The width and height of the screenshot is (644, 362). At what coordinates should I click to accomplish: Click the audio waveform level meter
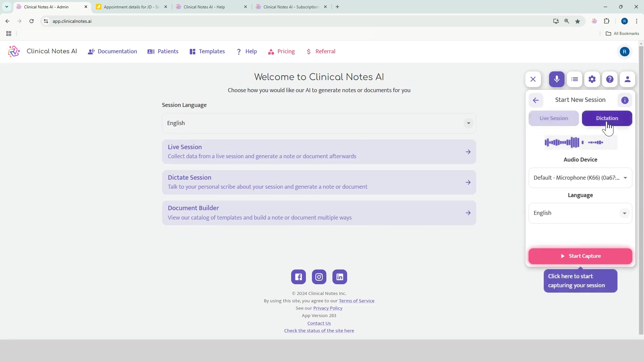coord(581,142)
